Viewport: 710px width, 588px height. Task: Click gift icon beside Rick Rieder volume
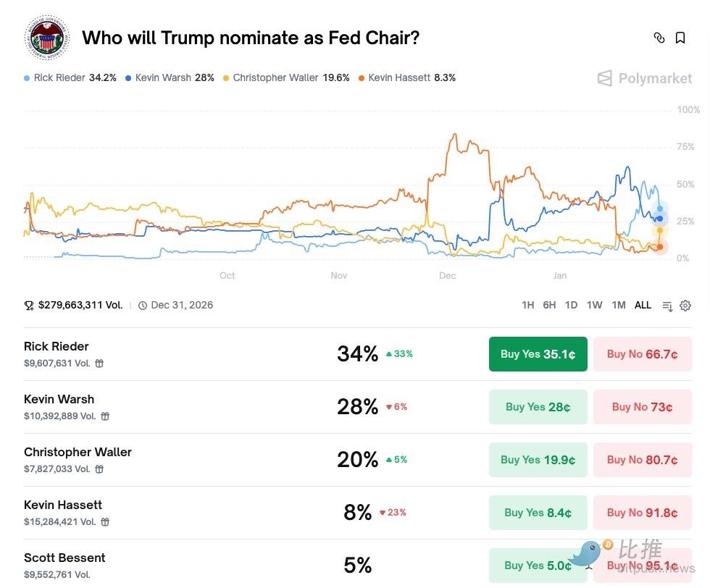tap(100, 364)
